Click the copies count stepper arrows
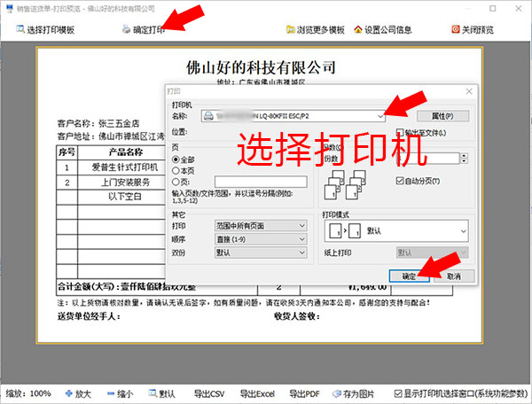 click(464, 159)
